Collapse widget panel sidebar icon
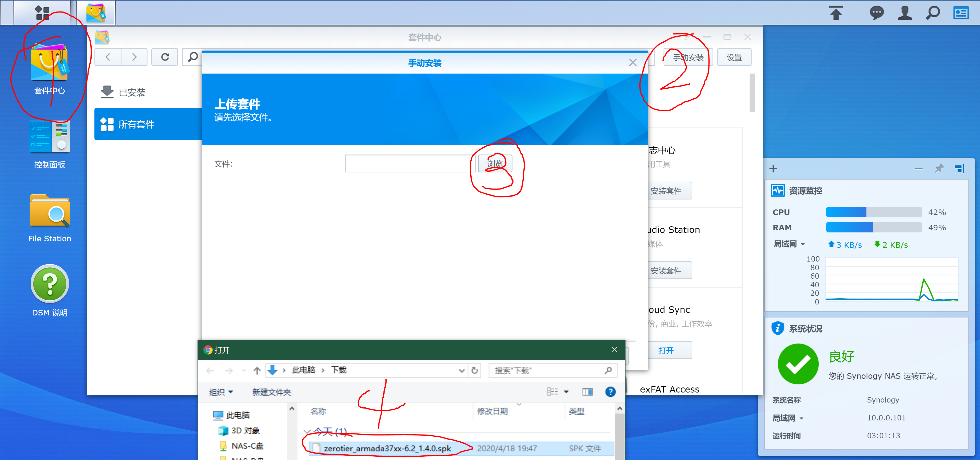The height and width of the screenshot is (460, 980). click(x=960, y=168)
